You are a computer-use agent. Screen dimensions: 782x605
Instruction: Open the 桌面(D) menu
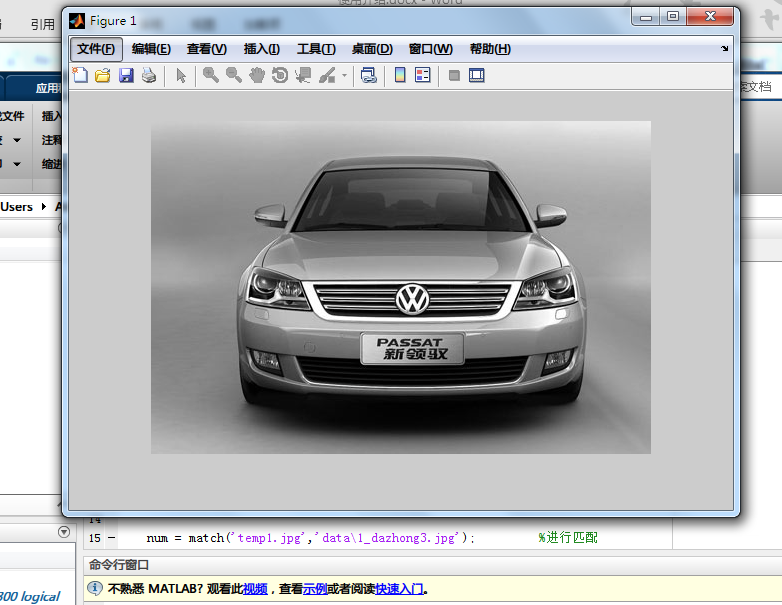[x=372, y=49]
